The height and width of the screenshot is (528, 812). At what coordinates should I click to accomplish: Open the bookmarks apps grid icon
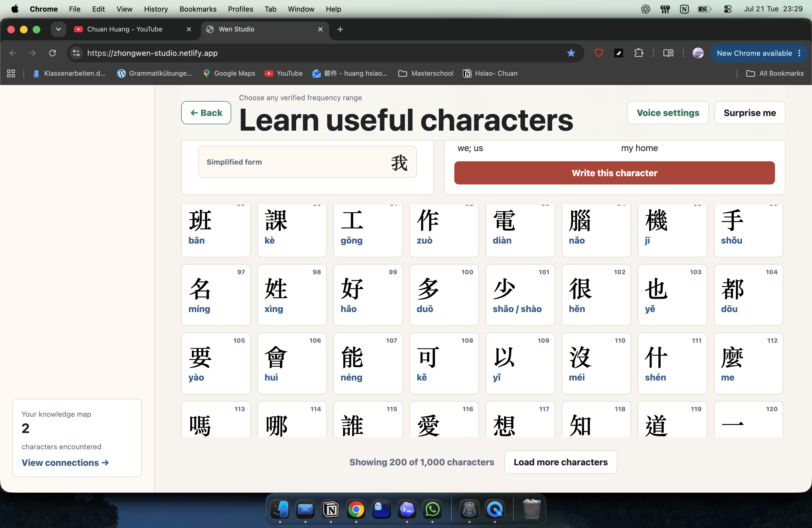click(11, 73)
